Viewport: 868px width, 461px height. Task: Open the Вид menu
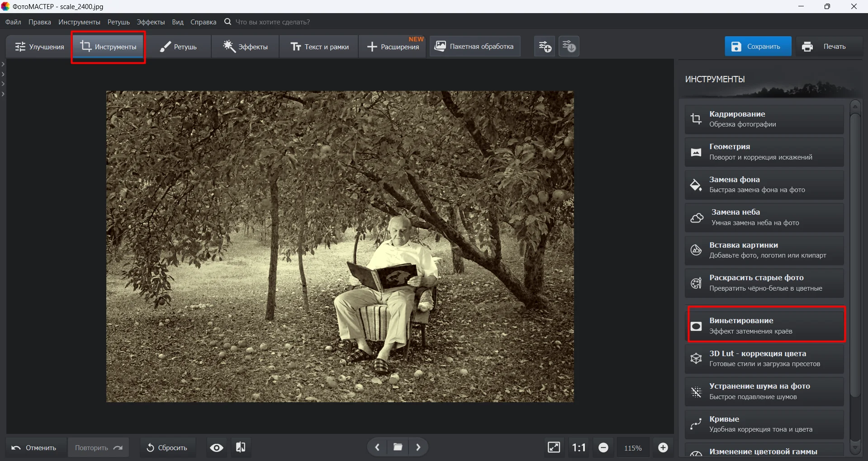coord(178,22)
